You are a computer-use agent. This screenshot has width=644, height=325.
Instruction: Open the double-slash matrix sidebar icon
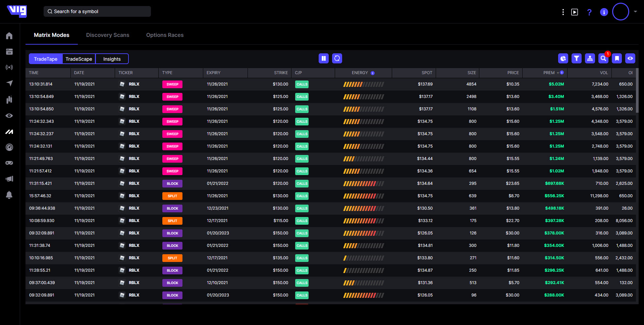click(x=9, y=132)
